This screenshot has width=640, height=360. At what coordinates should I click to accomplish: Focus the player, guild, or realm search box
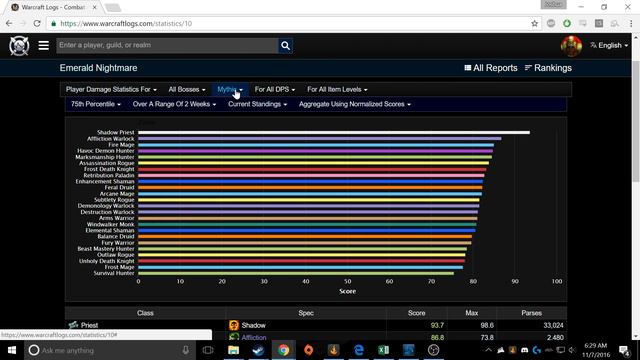pyautogui.click(x=167, y=45)
